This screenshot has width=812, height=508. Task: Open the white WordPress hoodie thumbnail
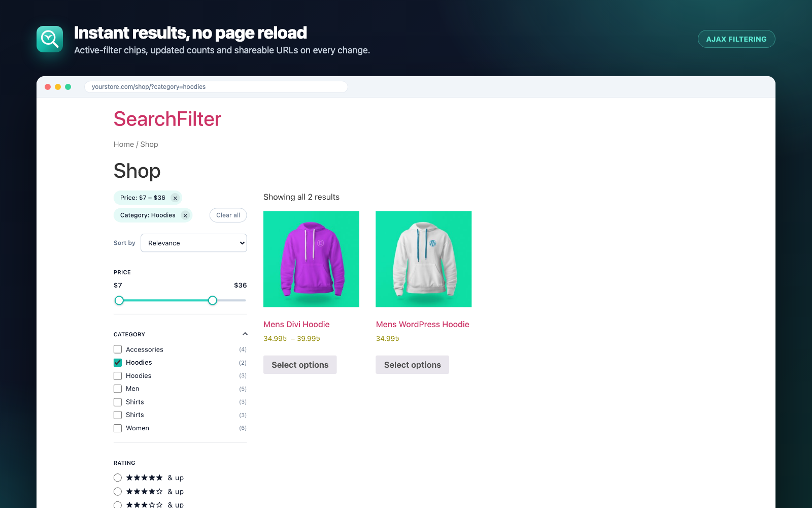tap(424, 259)
